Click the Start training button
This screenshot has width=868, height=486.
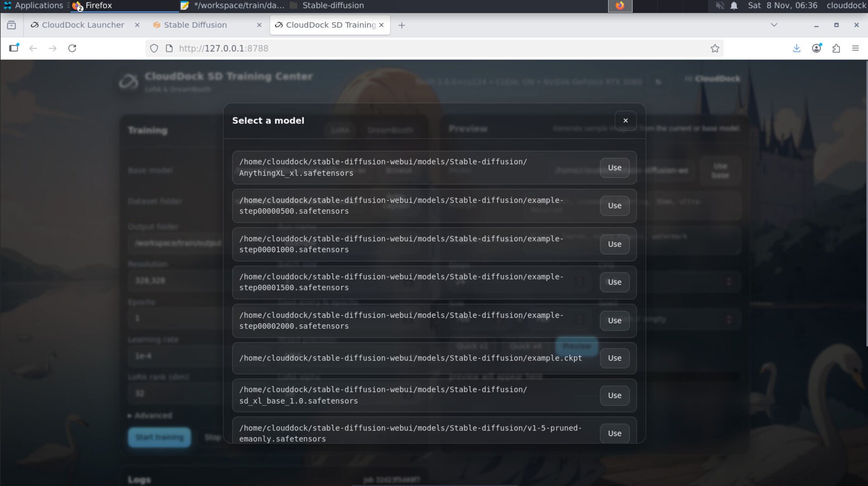click(159, 437)
